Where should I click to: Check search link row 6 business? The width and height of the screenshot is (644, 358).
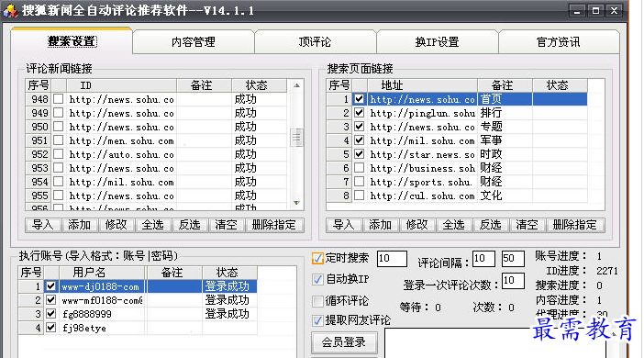click(x=360, y=168)
